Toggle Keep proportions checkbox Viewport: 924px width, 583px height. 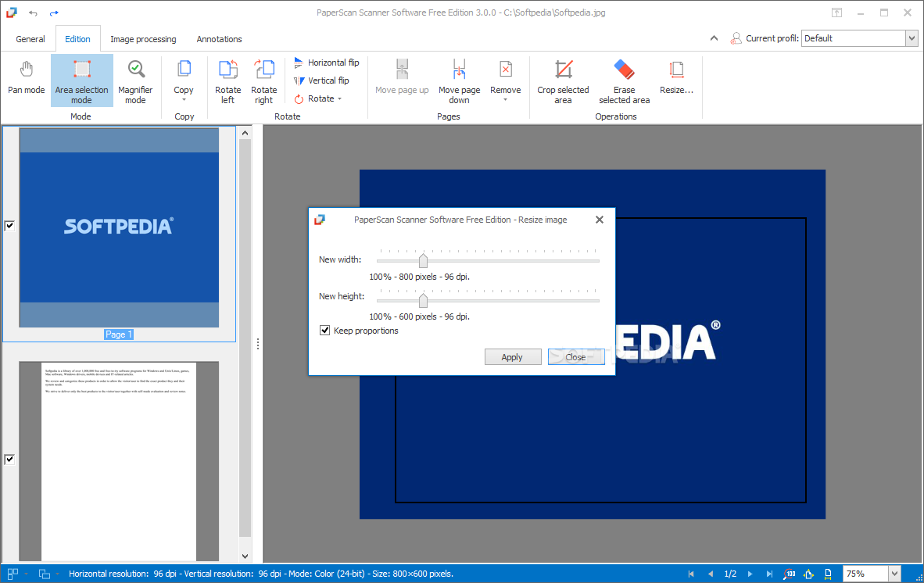[x=324, y=331]
